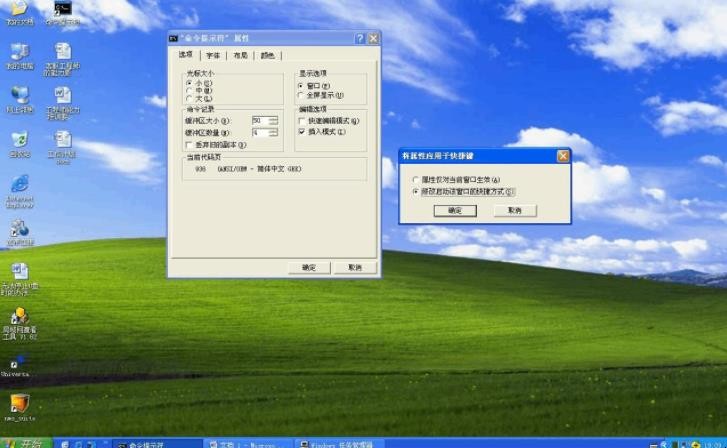Open the Command Prompt desktop shortcut
Viewport: 727px width, 448px height.
pyautogui.click(x=63, y=13)
